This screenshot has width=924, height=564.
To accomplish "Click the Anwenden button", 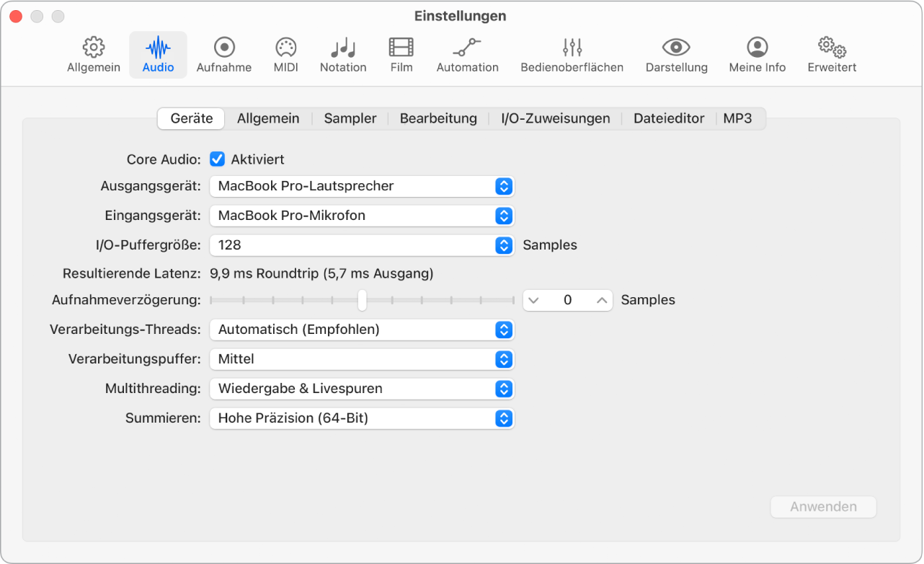I will [x=823, y=507].
